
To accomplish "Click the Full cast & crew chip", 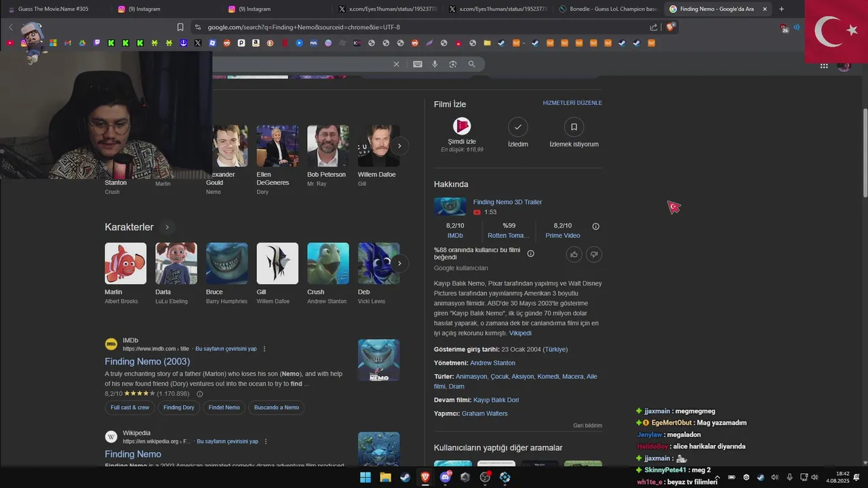I will [x=130, y=407].
